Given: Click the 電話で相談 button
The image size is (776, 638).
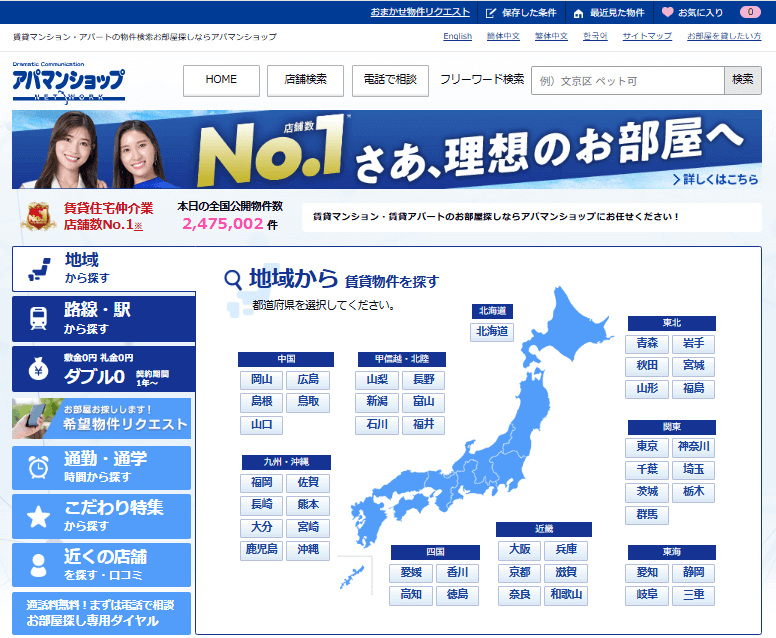Looking at the screenshot, I should (391, 80).
